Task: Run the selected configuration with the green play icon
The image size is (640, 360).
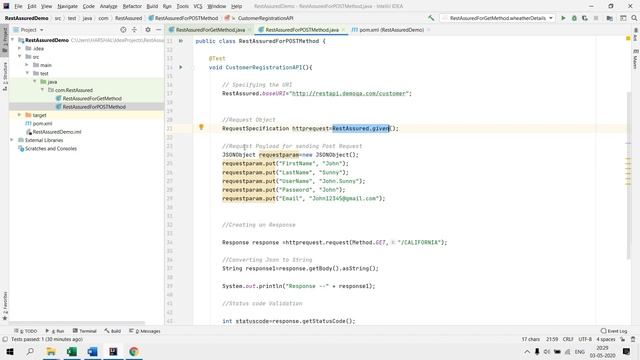Action: click(563, 18)
